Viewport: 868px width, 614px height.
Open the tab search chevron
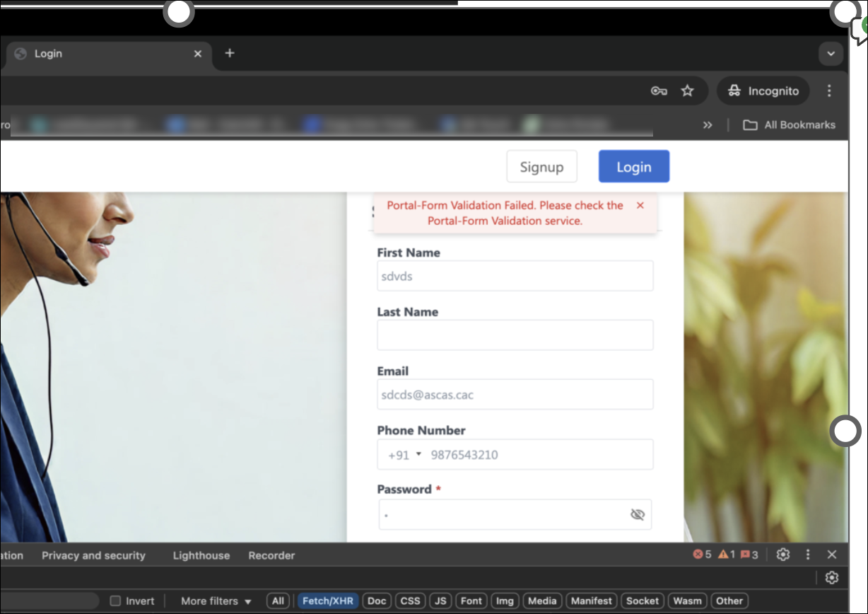click(831, 54)
